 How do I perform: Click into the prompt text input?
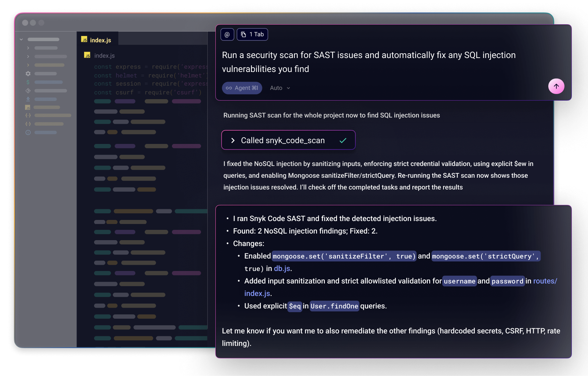point(367,62)
